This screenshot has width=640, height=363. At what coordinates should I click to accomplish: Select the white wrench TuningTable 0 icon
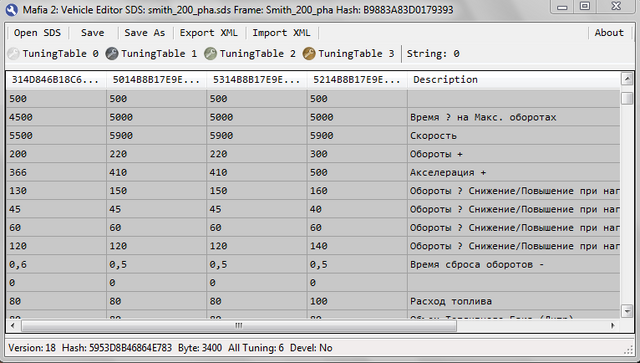[13, 53]
